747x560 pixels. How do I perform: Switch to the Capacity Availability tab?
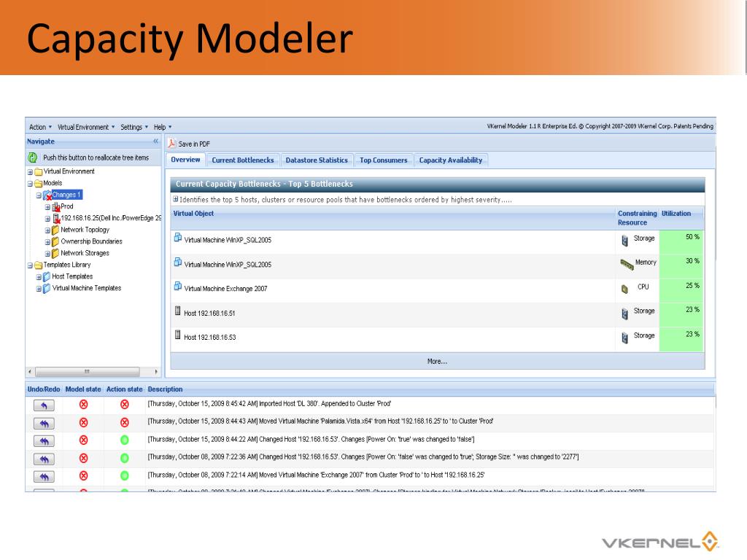pos(451,160)
